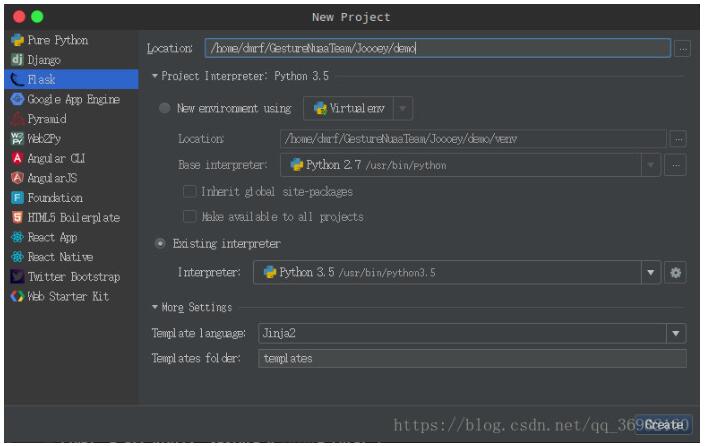This screenshot has height=446, width=705.
Task: Expand the Python 3.5 interpreter dropdown
Action: (x=651, y=272)
